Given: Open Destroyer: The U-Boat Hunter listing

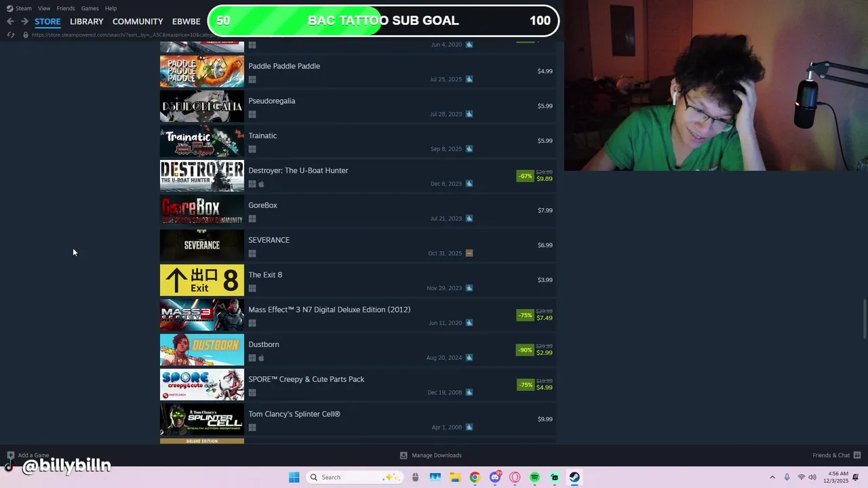Looking at the screenshot, I should click(358, 176).
